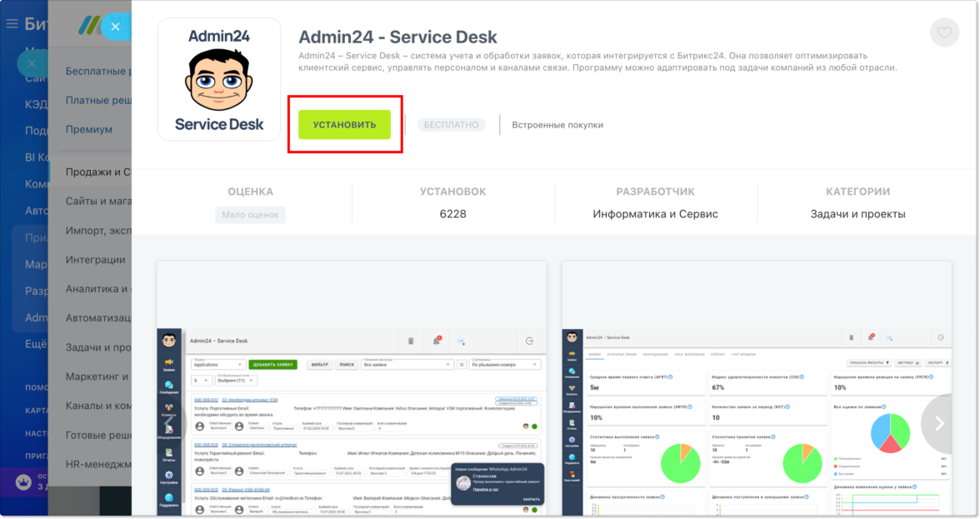Click the Admin24 Service Desk app logo
The height and width of the screenshot is (519, 980).
point(219,79)
